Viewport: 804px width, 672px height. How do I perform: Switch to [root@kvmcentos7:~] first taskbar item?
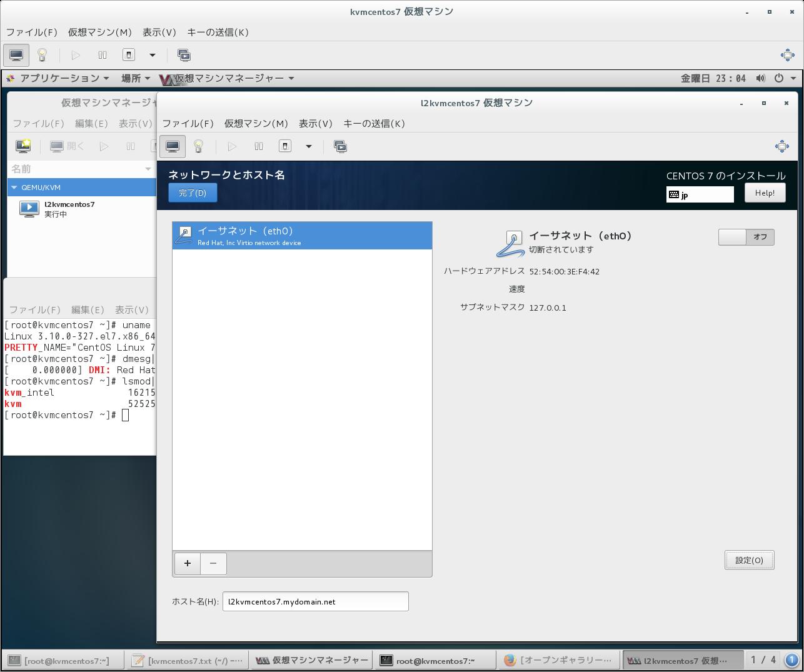click(63, 660)
